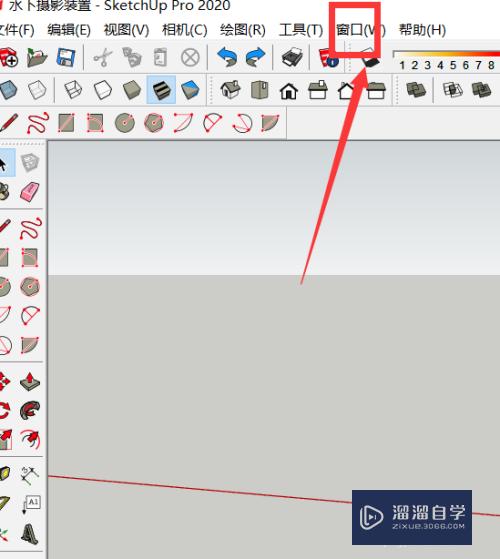Click the 溜溜自学 watermark logo
Screen dimensions: 500x559
(412, 517)
